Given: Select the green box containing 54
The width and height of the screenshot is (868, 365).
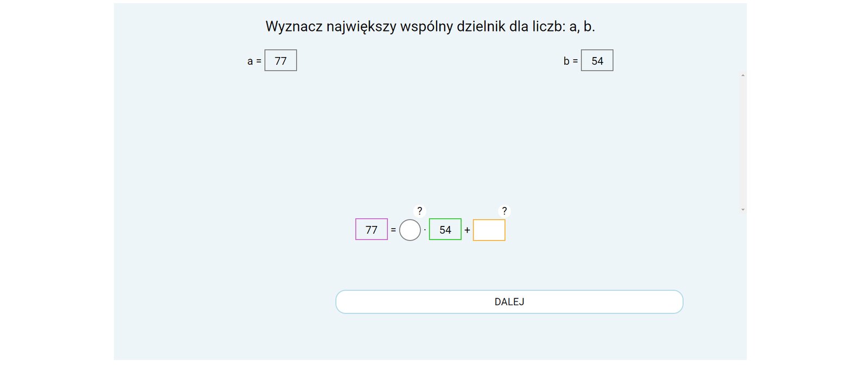Looking at the screenshot, I should pyautogui.click(x=445, y=230).
